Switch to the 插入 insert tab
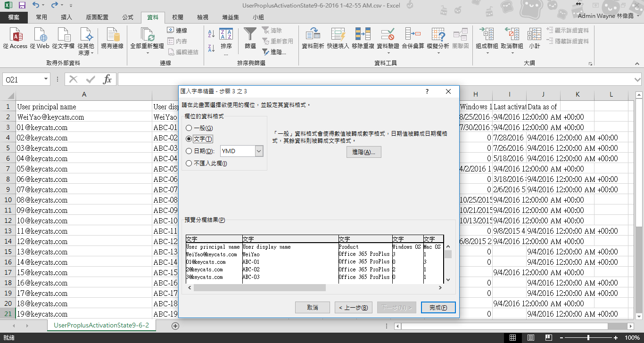 click(67, 17)
